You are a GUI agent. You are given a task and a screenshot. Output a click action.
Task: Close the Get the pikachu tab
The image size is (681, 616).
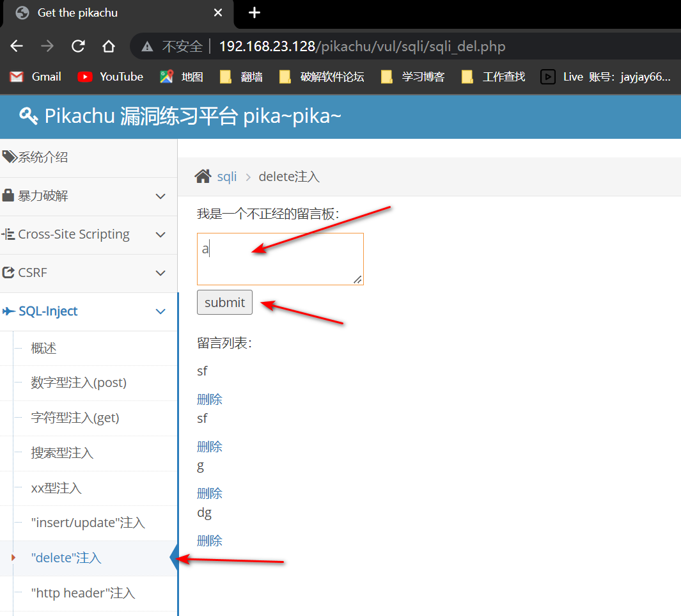(218, 13)
